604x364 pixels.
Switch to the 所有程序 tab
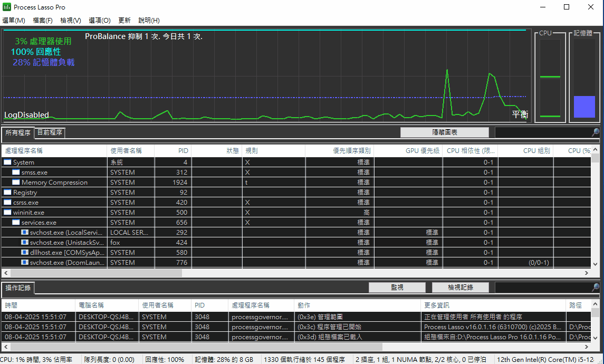coord(18,133)
